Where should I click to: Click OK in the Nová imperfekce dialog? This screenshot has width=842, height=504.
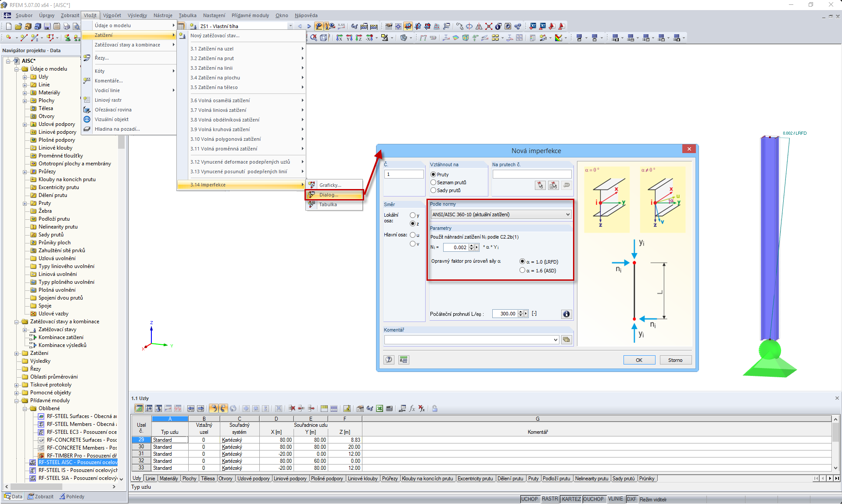pos(639,360)
